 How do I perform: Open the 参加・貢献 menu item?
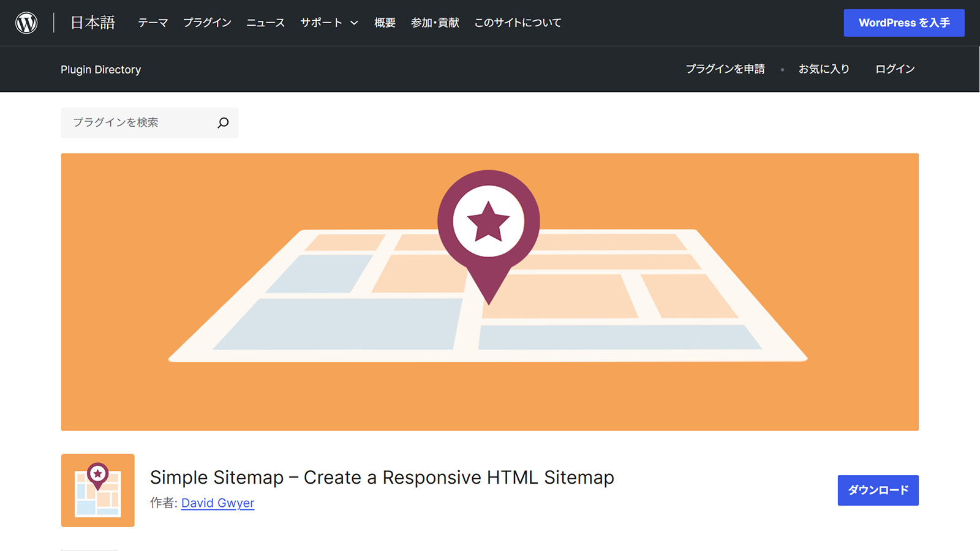435,23
